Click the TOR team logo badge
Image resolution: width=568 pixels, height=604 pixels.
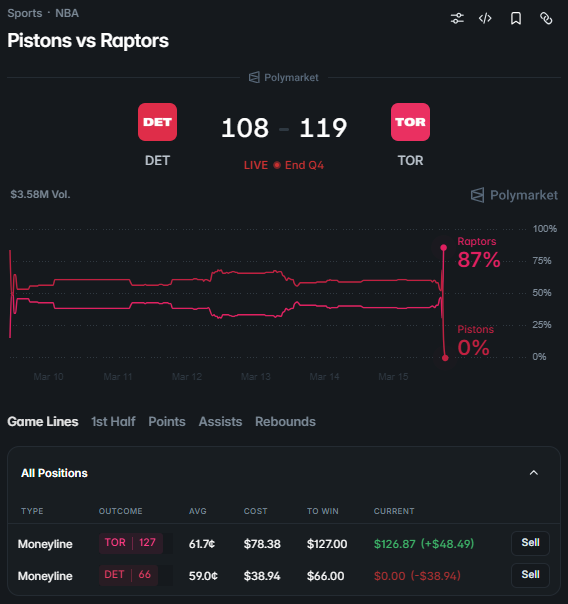pos(411,122)
